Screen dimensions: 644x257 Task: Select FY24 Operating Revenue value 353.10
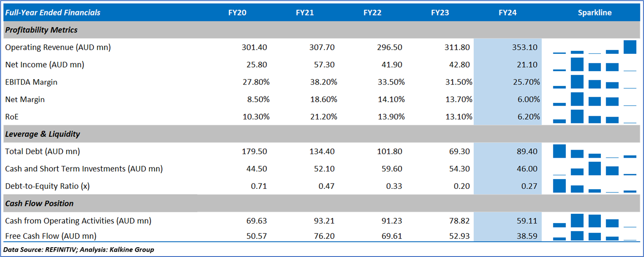(x=525, y=47)
